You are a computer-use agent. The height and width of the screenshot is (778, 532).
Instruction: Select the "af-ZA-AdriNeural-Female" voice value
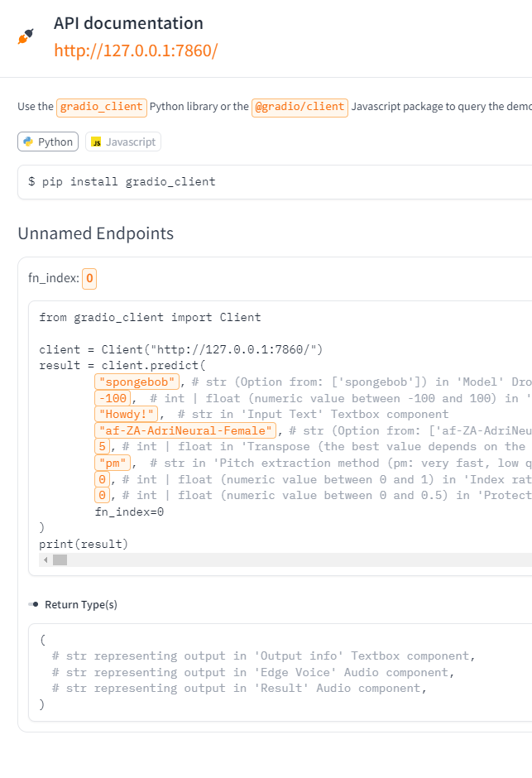click(x=185, y=430)
